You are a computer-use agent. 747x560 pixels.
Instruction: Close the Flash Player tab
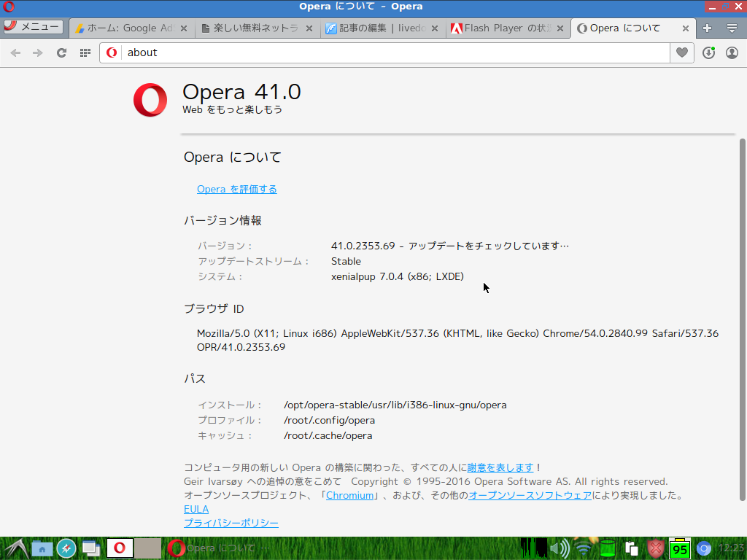click(560, 28)
